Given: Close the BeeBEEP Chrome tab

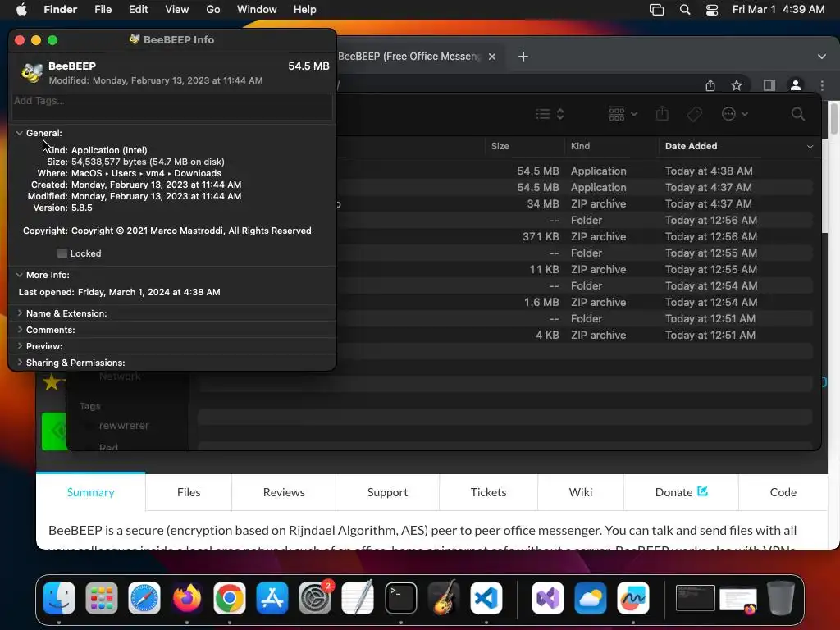Looking at the screenshot, I should pos(492,57).
